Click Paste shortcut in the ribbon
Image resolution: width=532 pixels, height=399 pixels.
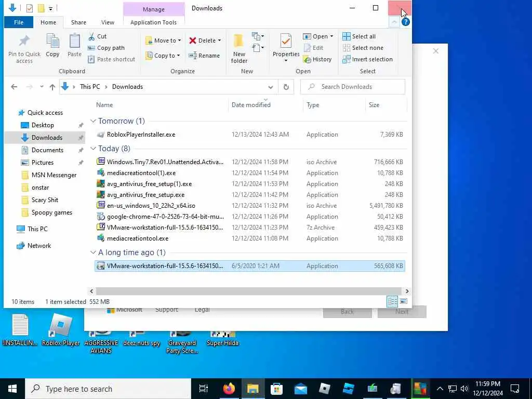pyautogui.click(x=111, y=59)
